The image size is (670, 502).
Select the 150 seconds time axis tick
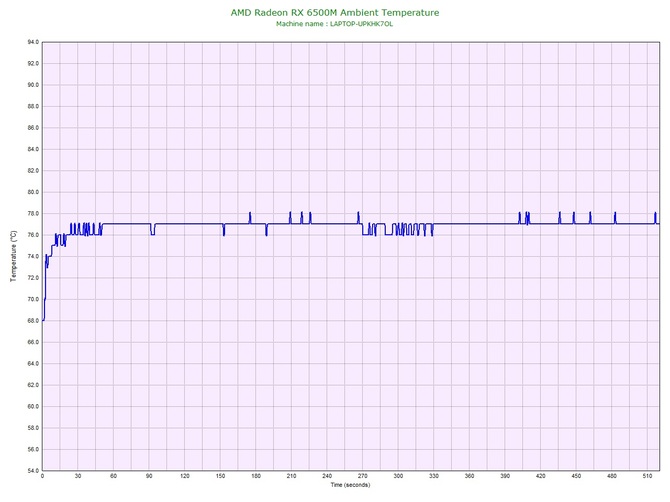click(220, 476)
